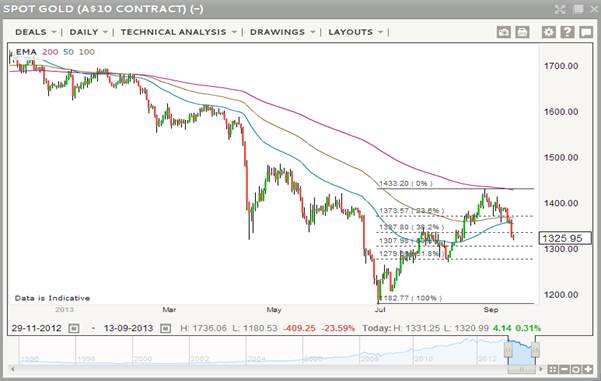This screenshot has height=381, width=601.
Task: Click the scroll left arrow below the overview
Action: [13, 370]
